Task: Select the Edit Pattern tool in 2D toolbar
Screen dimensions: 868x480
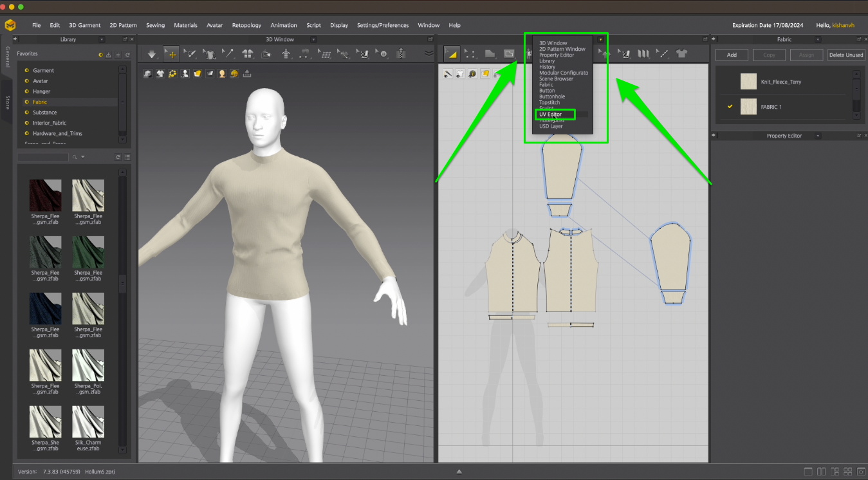Action: click(x=451, y=54)
